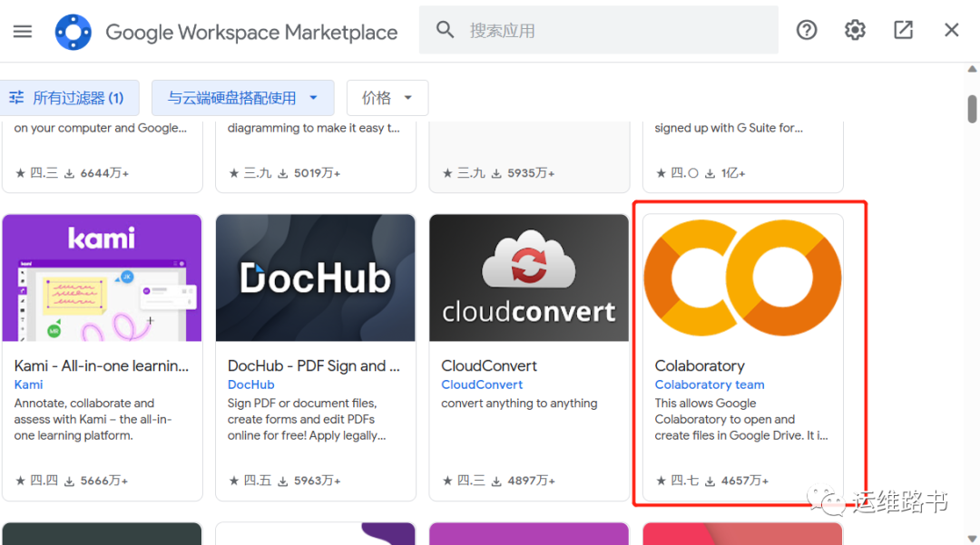Click the star rating icon on DocHub card
The width and height of the screenshot is (980, 545).
[234, 481]
